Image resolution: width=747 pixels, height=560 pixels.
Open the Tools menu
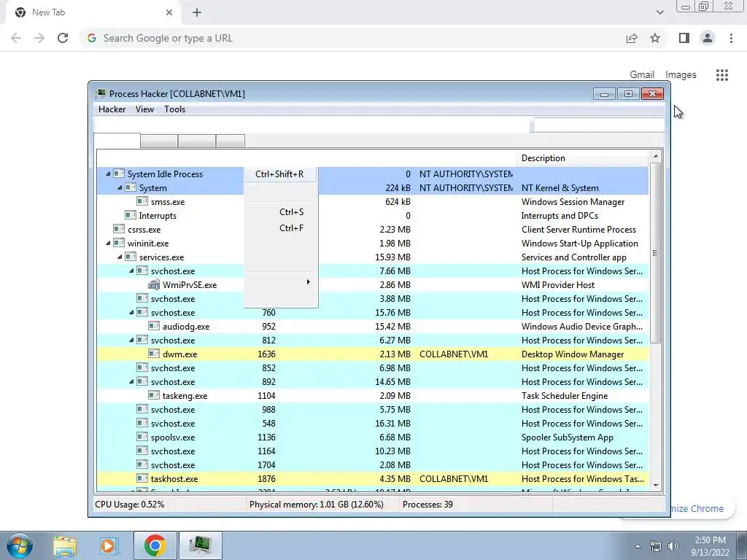click(175, 109)
